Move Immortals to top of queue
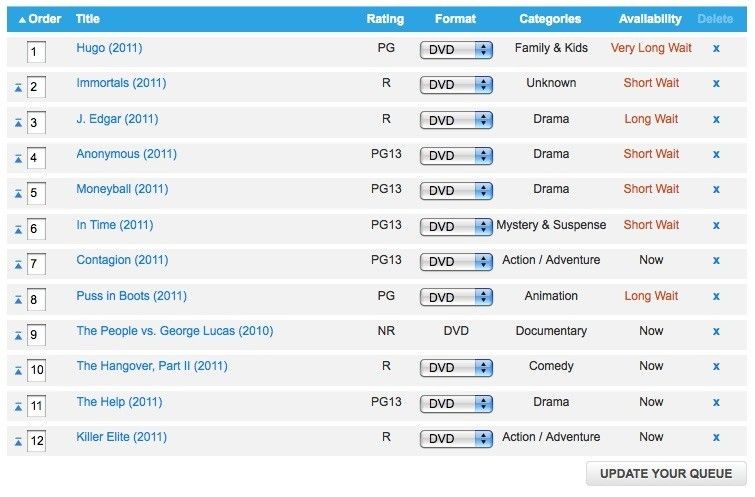Viewport: 755px width, 497px height. 18,87
